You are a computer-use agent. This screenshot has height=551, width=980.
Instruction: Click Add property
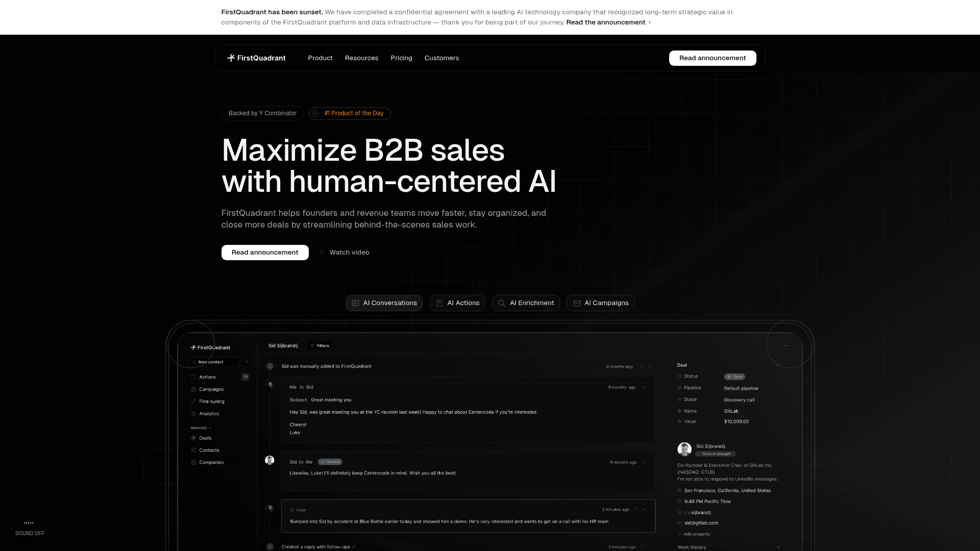[693, 534]
